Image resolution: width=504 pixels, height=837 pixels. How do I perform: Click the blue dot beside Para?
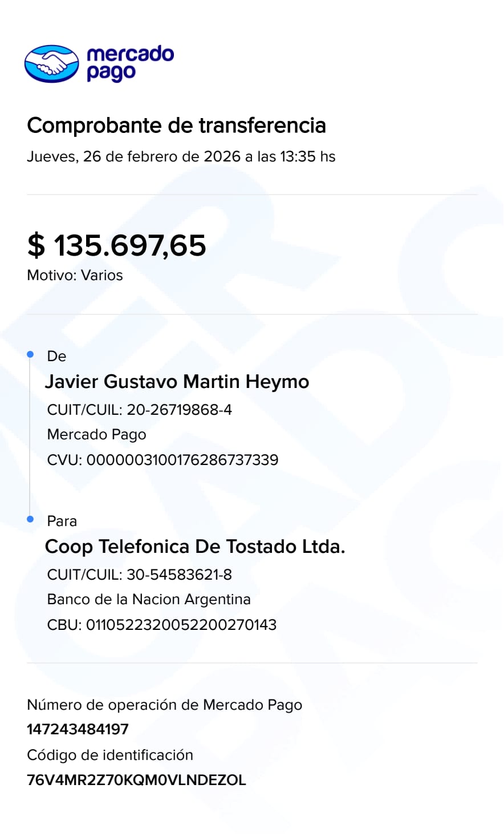tap(31, 519)
